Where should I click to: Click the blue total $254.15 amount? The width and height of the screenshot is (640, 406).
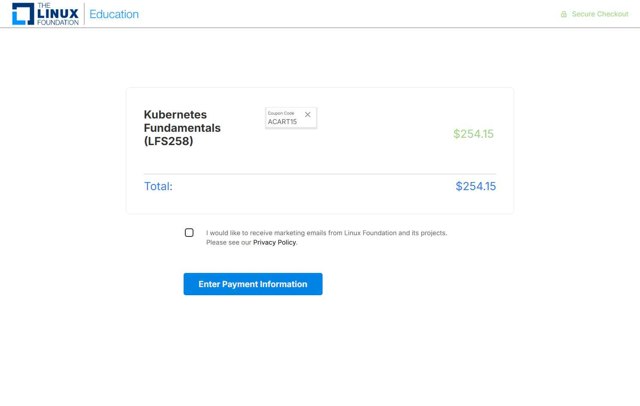point(476,186)
